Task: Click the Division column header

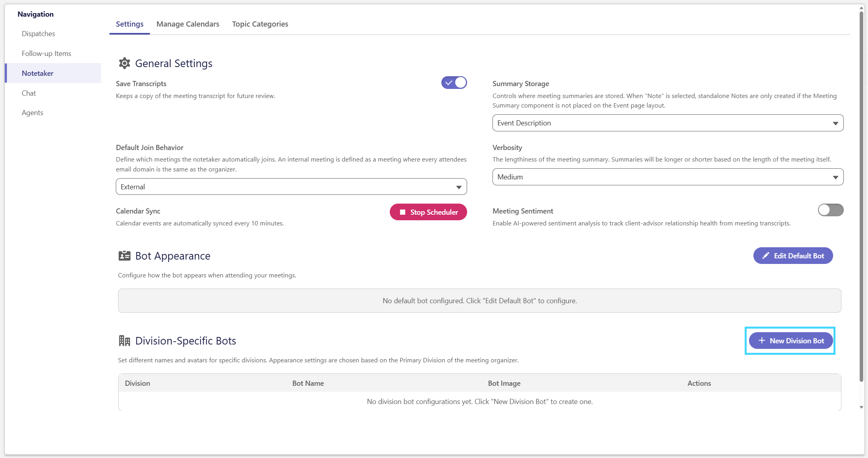Action: click(x=137, y=383)
